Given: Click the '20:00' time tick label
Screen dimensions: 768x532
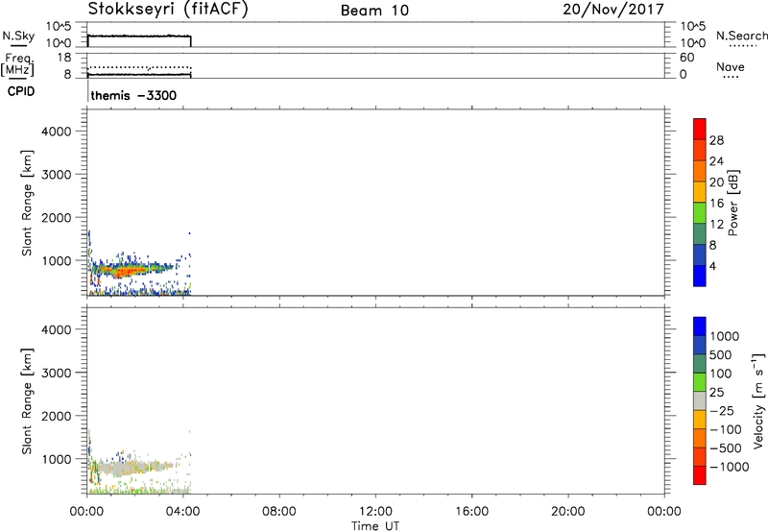Looking at the screenshot, I should pyautogui.click(x=567, y=512).
